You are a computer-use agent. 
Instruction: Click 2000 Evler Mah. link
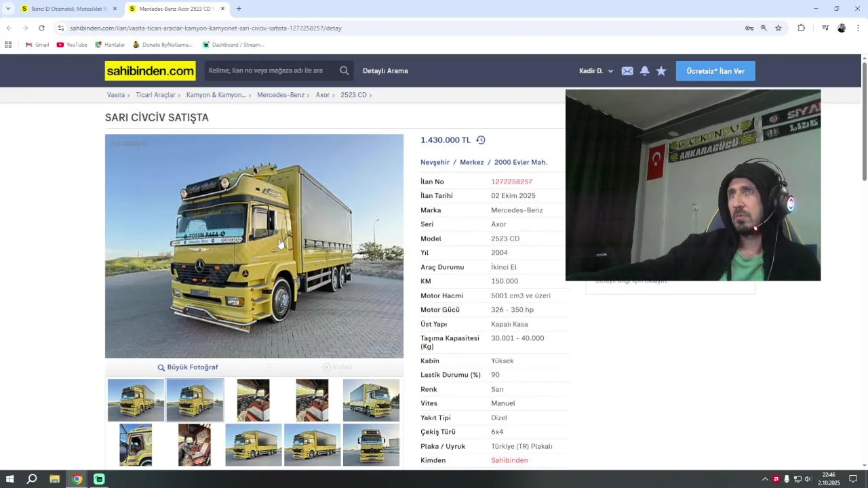coord(521,162)
